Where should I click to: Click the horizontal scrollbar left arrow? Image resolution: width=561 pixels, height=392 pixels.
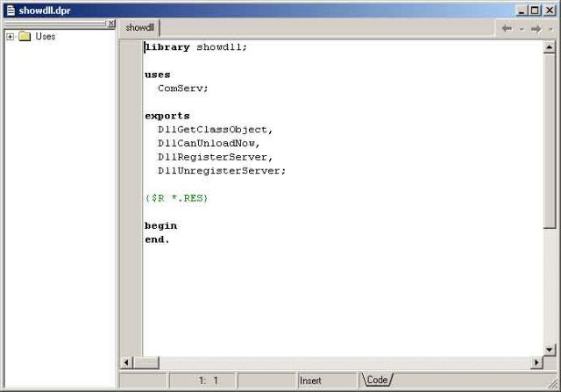(x=126, y=363)
